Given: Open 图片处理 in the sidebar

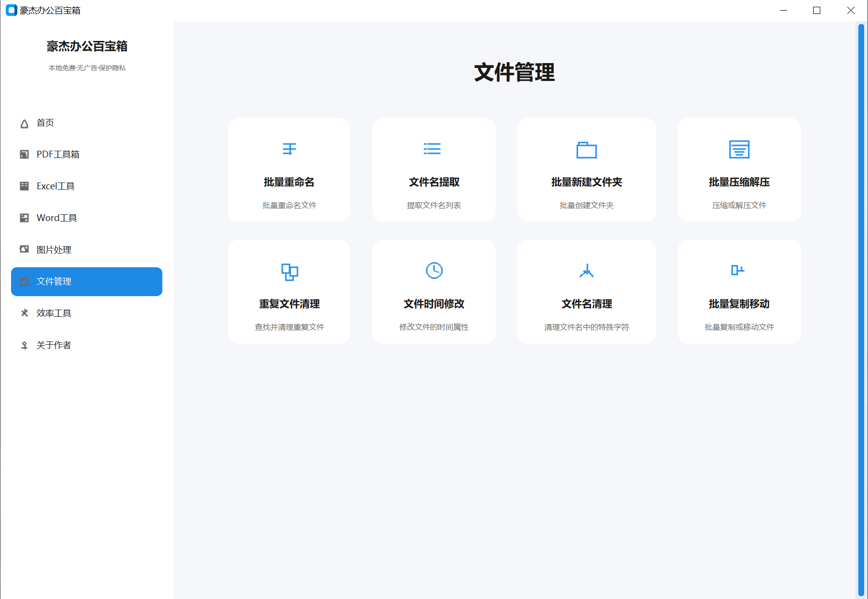Looking at the screenshot, I should tap(87, 250).
